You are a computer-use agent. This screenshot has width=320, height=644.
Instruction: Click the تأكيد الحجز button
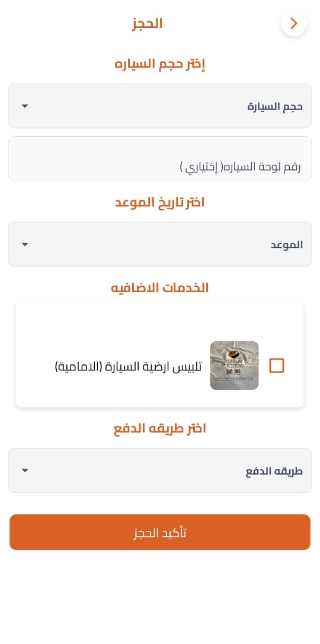(160, 532)
